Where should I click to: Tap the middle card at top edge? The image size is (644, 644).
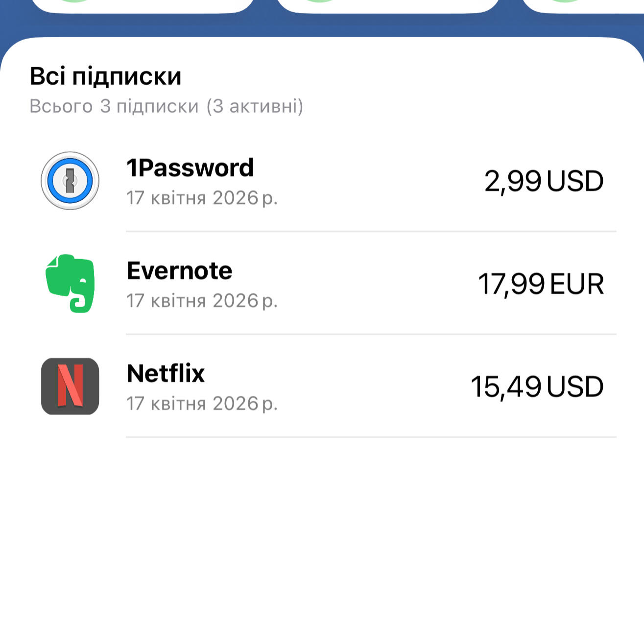(x=388, y=5)
